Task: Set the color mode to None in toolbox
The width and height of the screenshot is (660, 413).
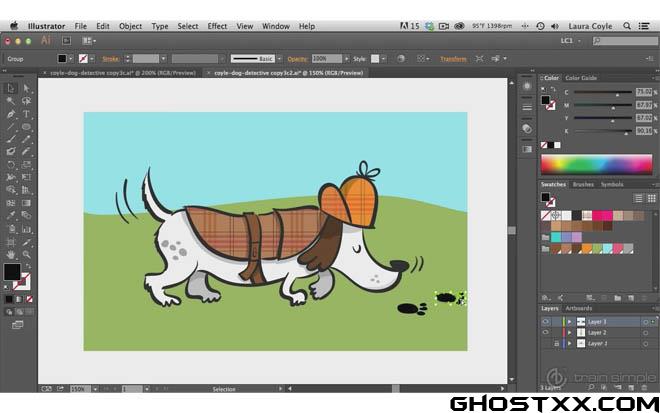Action: [x=29, y=299]
